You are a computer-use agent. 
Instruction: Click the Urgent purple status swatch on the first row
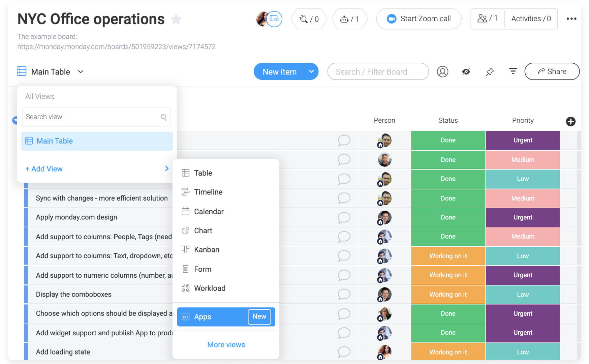[x=523, y=140]
